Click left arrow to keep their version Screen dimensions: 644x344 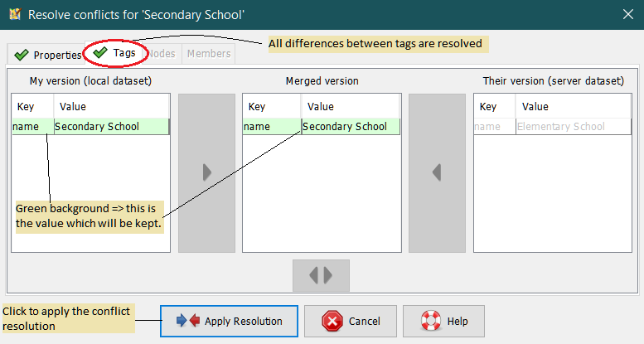click(437, 172)
